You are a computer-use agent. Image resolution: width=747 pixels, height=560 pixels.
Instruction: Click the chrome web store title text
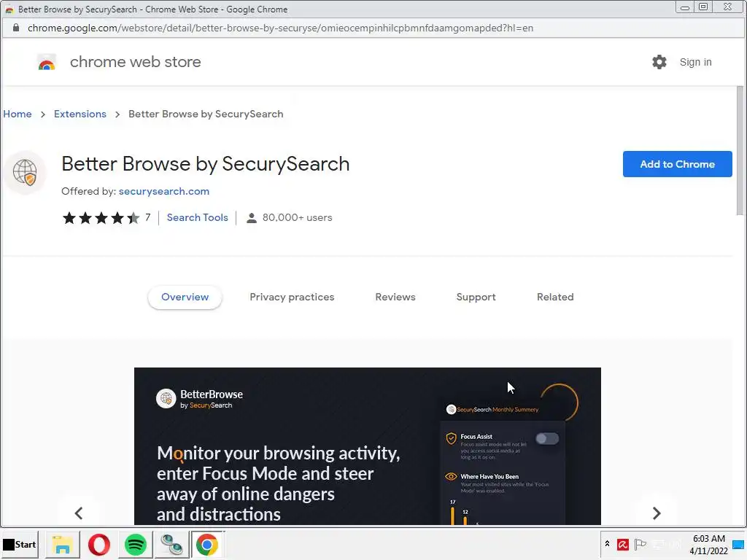point(135,63)
